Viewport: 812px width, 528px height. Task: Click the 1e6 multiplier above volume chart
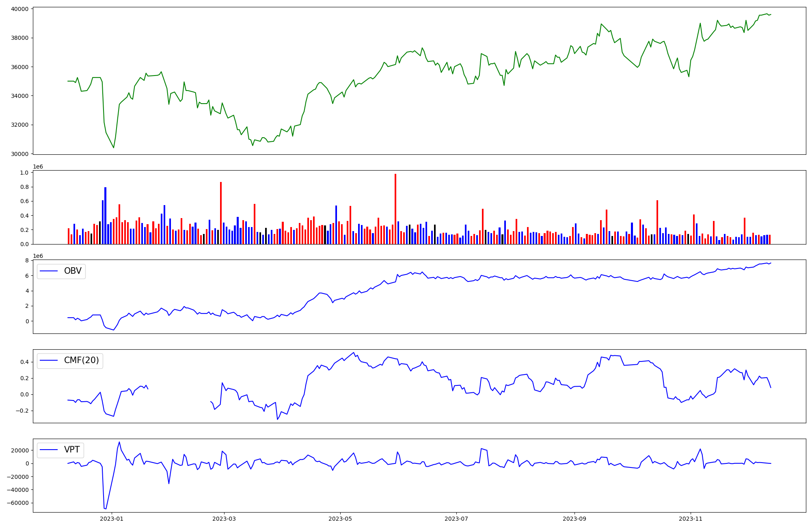(x=38, y=167)
